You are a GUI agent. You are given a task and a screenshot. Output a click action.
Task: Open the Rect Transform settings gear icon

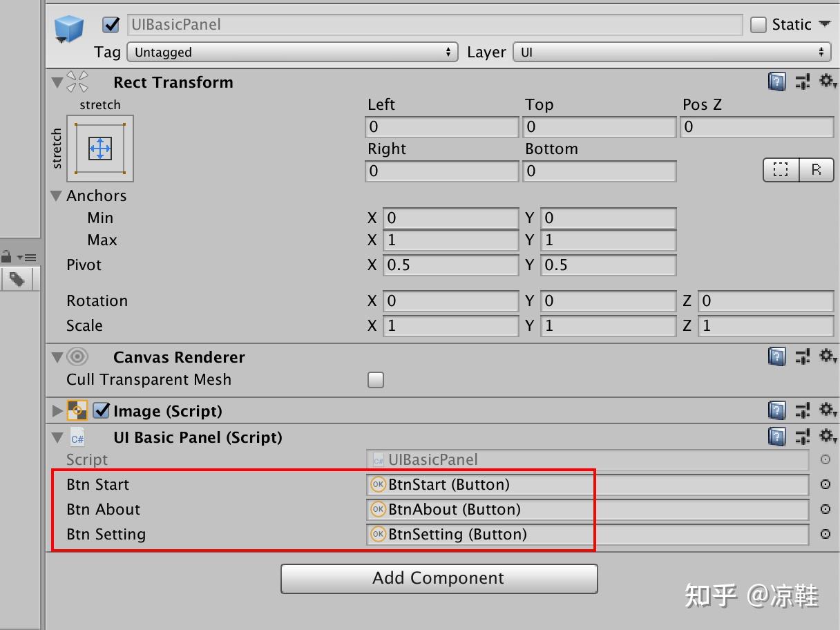point(828,82)
